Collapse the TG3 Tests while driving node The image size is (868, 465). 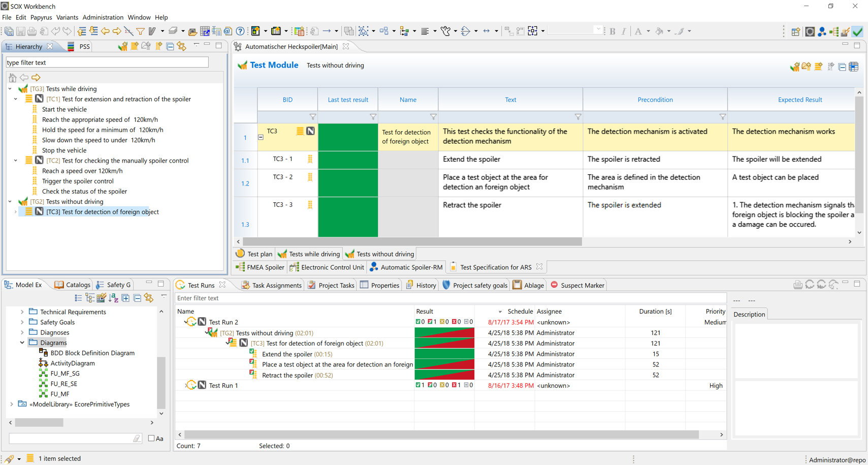tap(10, 89)
